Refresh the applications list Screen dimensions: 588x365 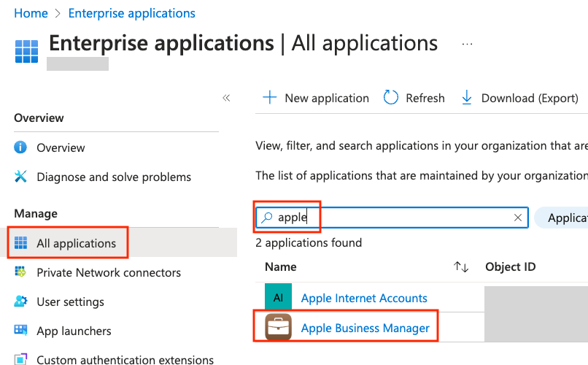[414, 98]
